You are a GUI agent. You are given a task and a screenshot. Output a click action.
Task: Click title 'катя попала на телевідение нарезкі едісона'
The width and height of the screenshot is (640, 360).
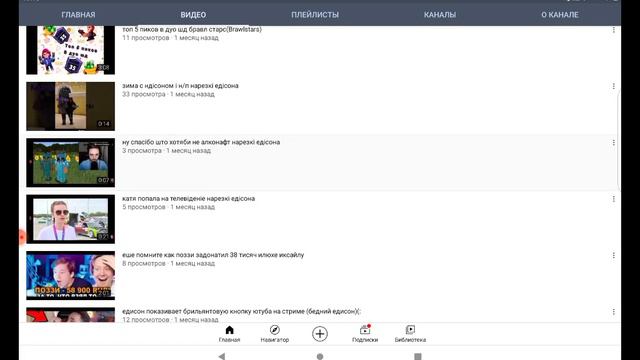[x=189, y=198]
